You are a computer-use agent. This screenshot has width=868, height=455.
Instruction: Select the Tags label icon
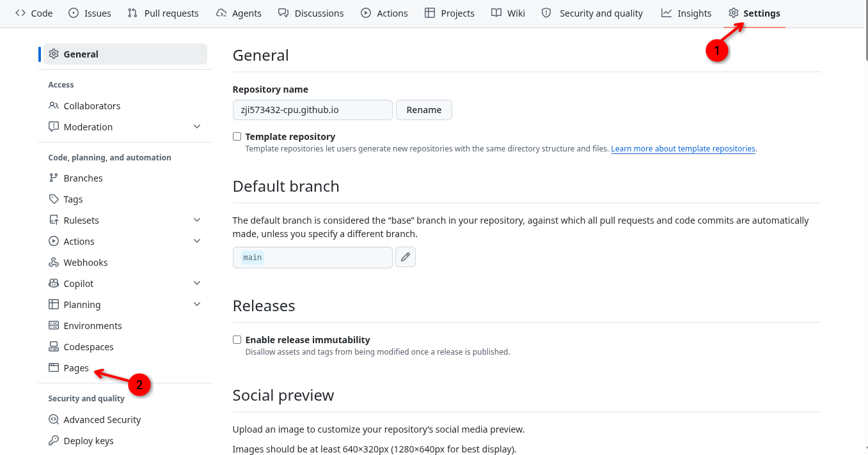(x=54, y=199)
